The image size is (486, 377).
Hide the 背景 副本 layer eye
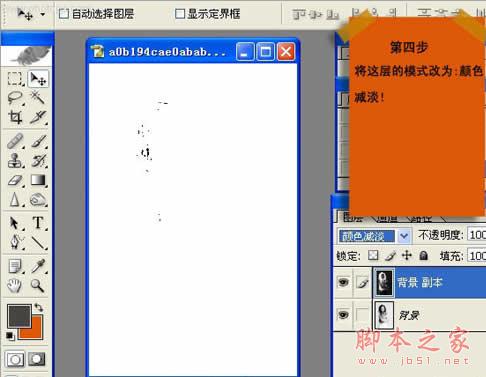(x=343, y=282)
